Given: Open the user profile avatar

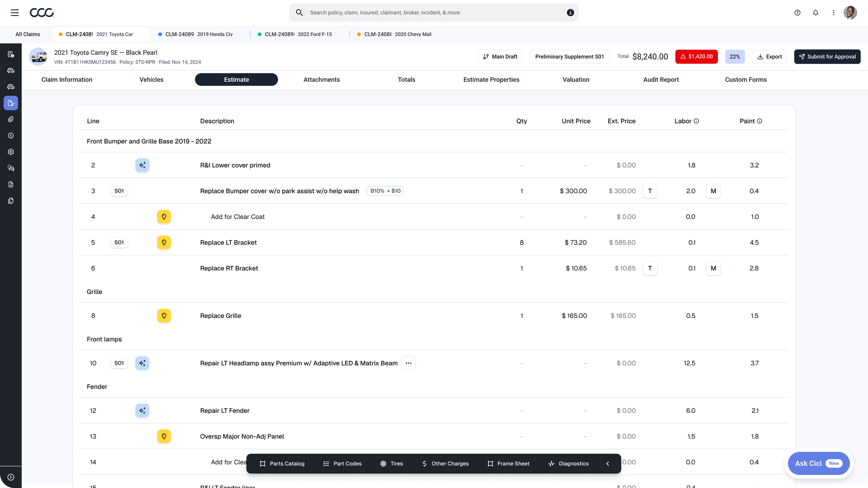Looking at the screenshot, I should point(850,13).
